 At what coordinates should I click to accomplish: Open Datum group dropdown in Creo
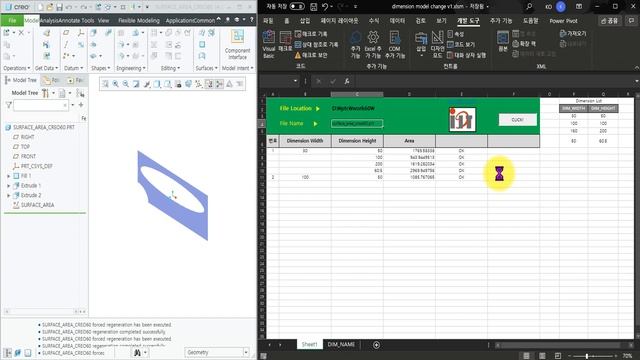pos(73,68)
